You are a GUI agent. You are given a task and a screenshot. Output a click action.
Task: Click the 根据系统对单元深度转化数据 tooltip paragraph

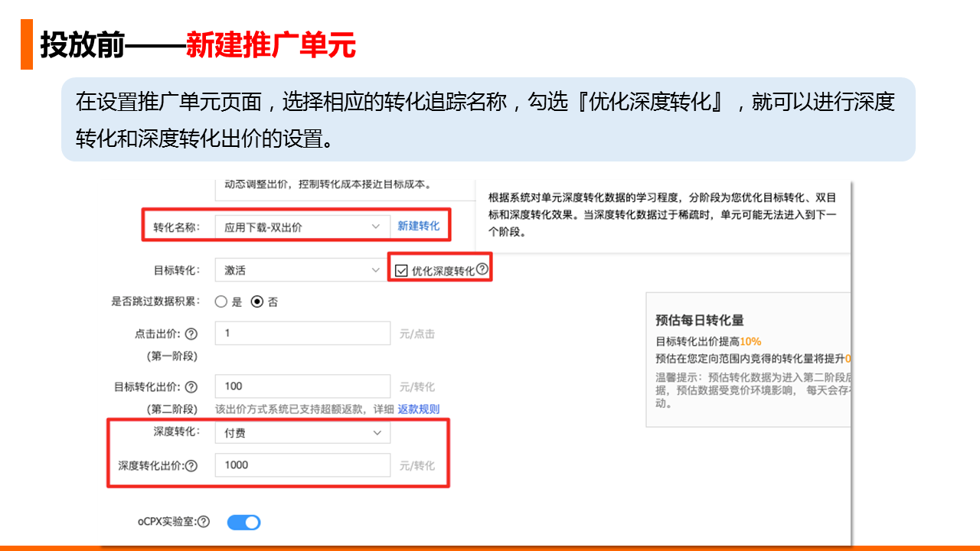pyautogui.click(x=663, y=214)
